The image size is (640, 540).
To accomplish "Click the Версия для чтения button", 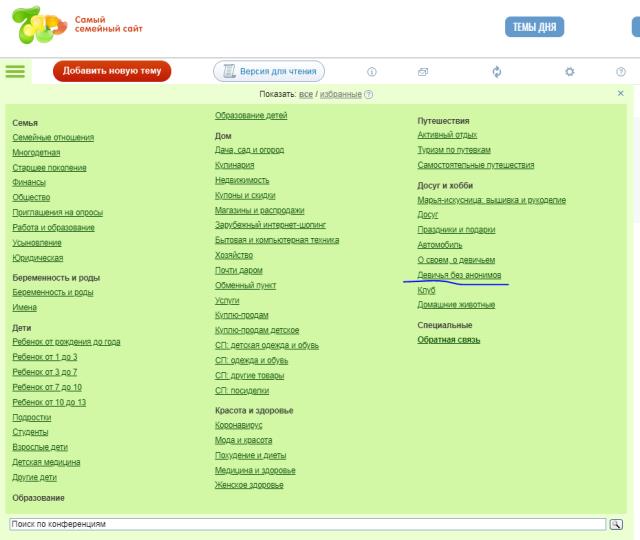I will click(268, 71).
